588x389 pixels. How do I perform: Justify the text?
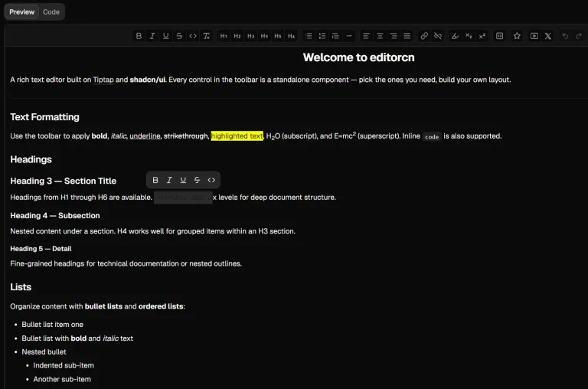coord(407,36)
